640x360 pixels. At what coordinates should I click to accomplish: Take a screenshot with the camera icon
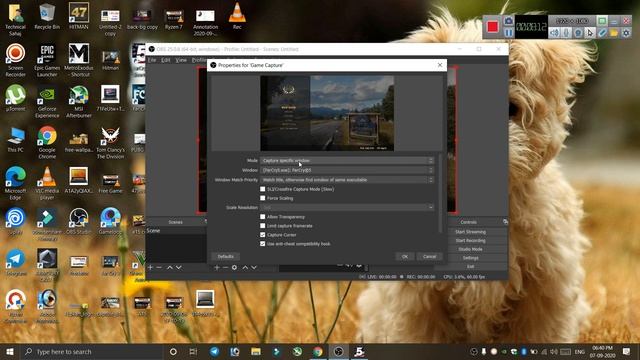[508, 20]
